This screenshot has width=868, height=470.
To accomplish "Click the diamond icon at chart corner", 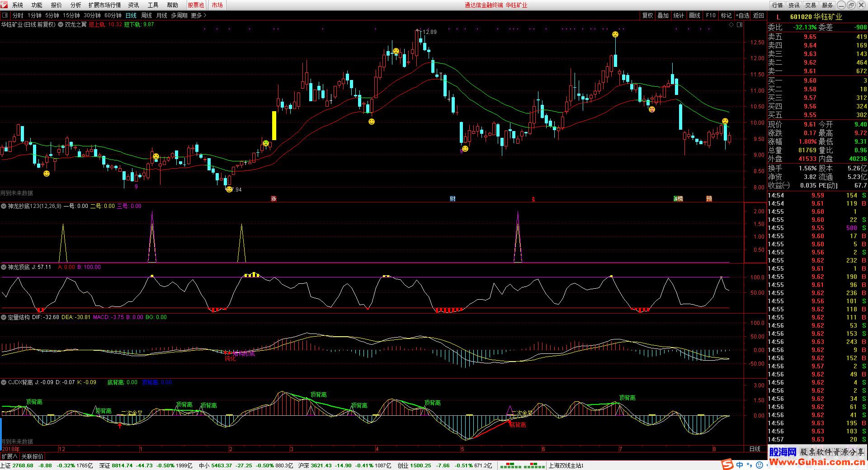I will pyautogui.click(x=731, y=25).
